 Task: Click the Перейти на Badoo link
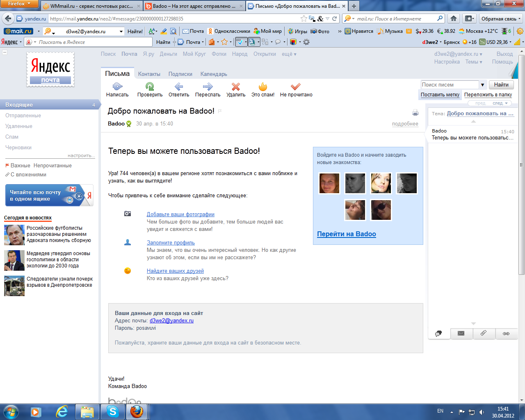[x=347, y=234]
